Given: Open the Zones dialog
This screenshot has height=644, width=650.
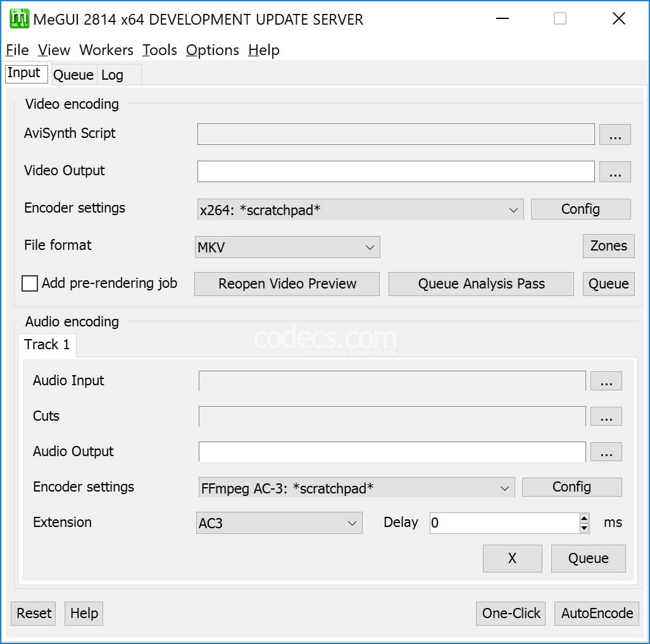Looking at the screenshot, I should click(609, 246).
